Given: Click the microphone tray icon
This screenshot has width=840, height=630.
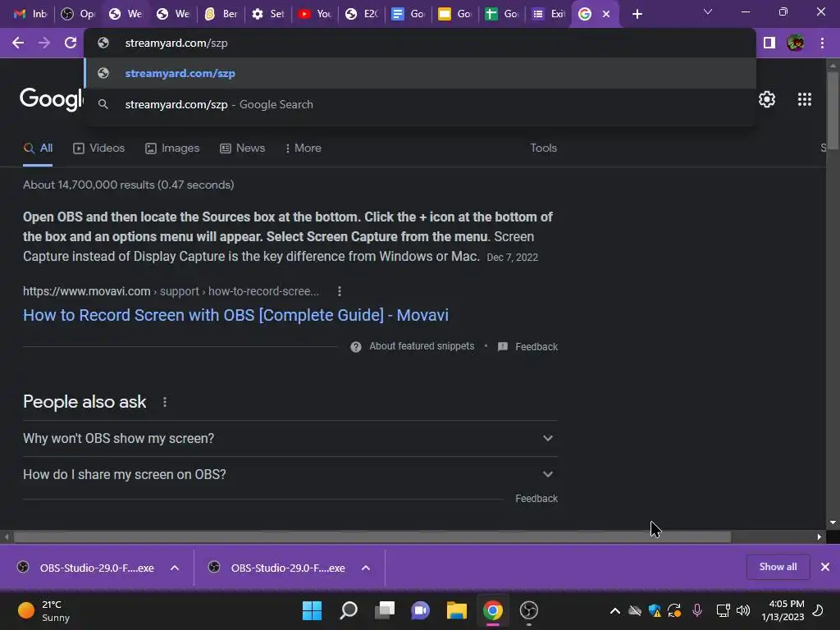Looking at the screenshot, I should click(x=697, y=610).
